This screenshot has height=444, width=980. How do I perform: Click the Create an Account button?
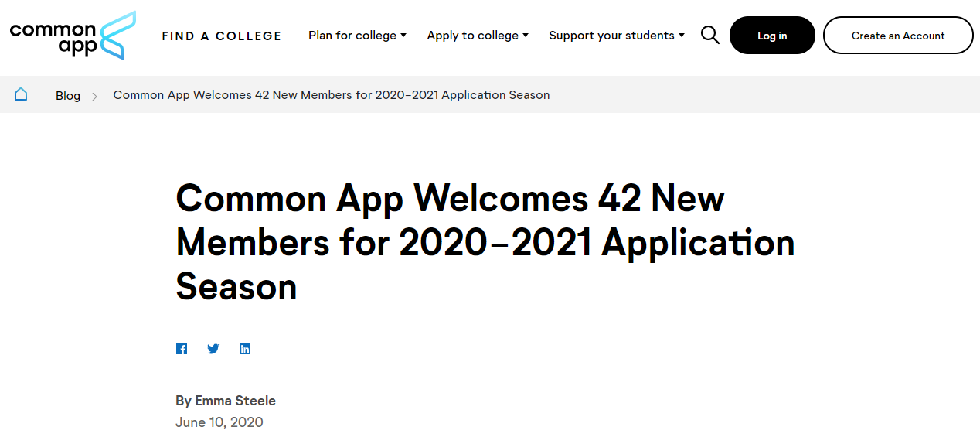pyautogui.click(x=897, y=36)
